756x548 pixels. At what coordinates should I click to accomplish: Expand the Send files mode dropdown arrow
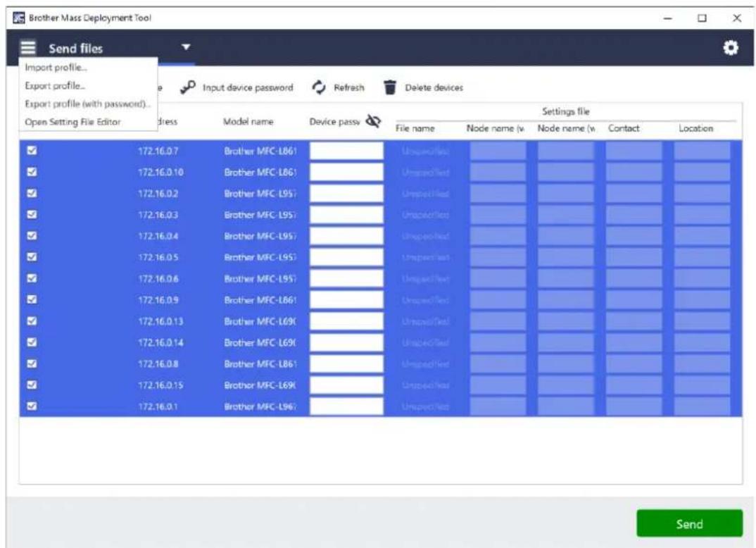pos(186,47)
